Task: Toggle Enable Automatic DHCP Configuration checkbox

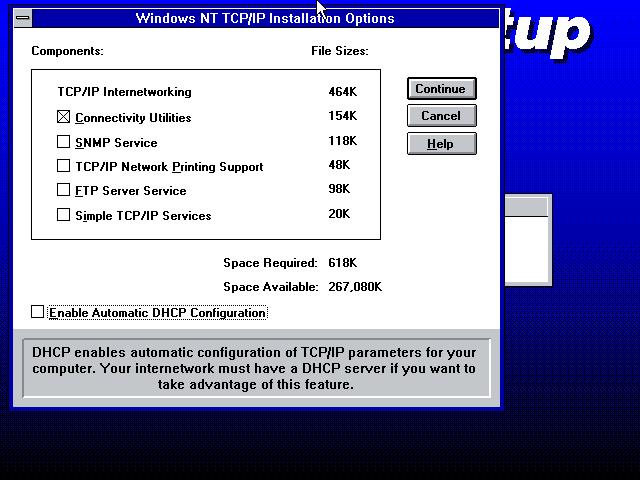Action: coord(38,312)
